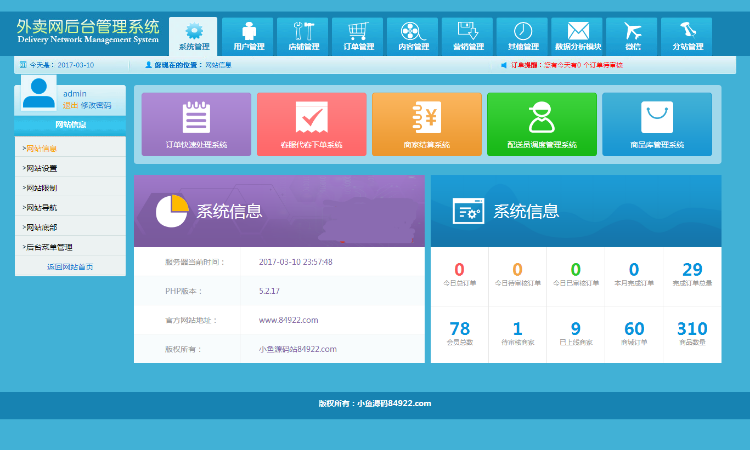Click the 1 pending merchants stat

coord(518,333)
